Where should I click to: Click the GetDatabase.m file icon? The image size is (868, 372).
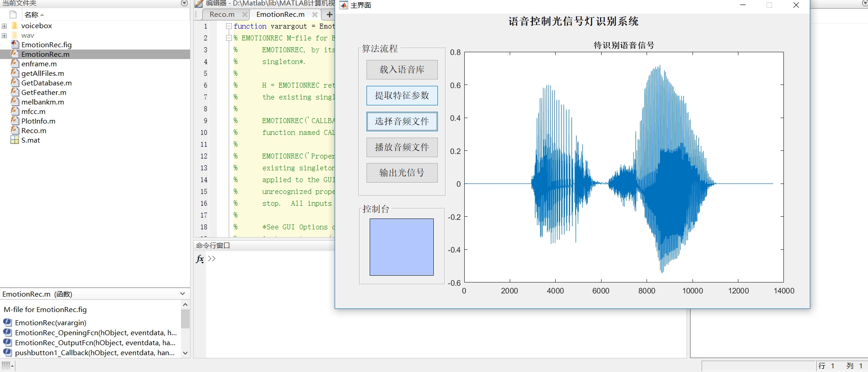[15, 83]
